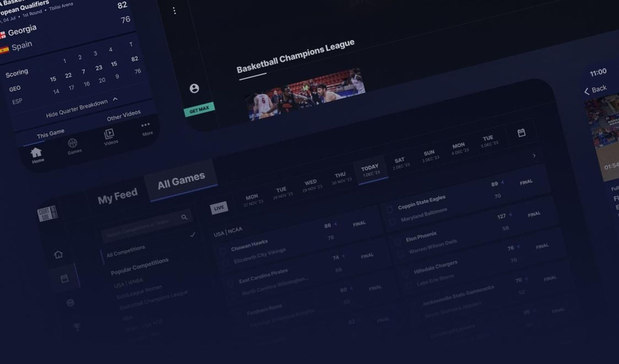619x364 pixels.
Task: Open the All Games tab
Action: 181,181
